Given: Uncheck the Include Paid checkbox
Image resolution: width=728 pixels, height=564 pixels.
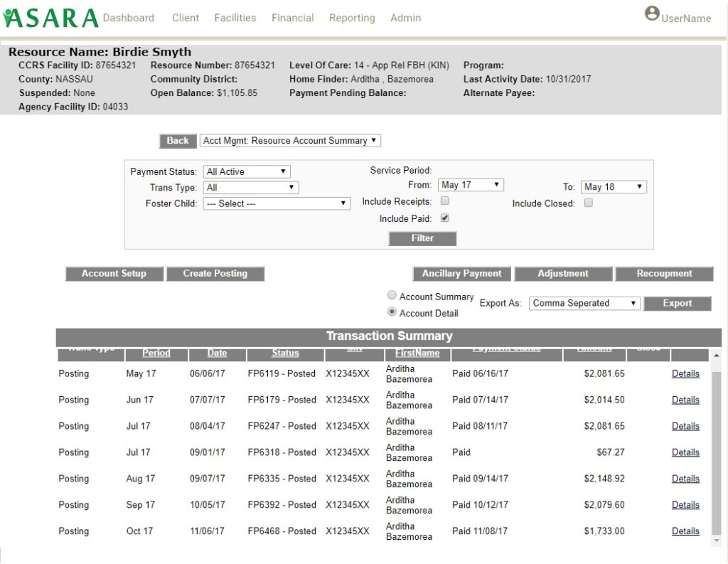Looking at the screenshot, I should (444, 218).
